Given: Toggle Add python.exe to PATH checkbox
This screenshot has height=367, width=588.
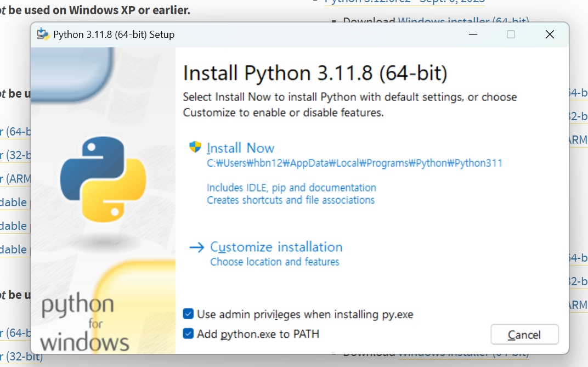Looking at the screenshot, I should tap(188, 334).
